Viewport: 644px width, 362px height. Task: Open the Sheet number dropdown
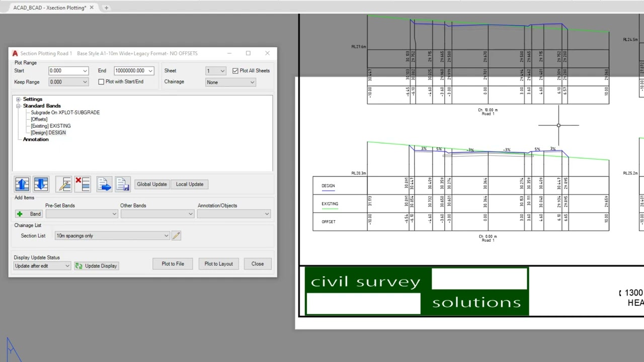pyautogui.click(x=222, y=71)
